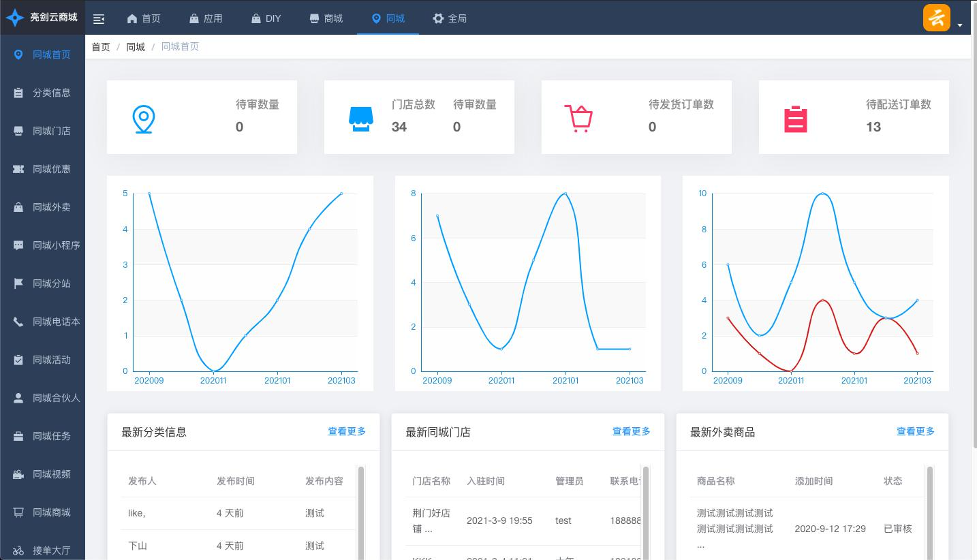Image resolution: width=977 pixels, height=560 pixels.
Task: Click the camera icon beside 同城视频
Action: coord(18,474)
